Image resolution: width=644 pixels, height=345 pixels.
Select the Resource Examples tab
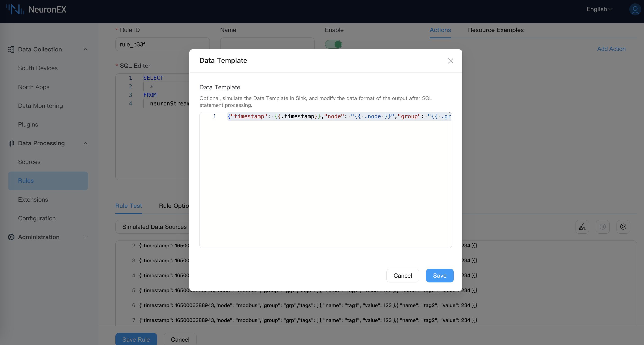[x=496, y=30]
